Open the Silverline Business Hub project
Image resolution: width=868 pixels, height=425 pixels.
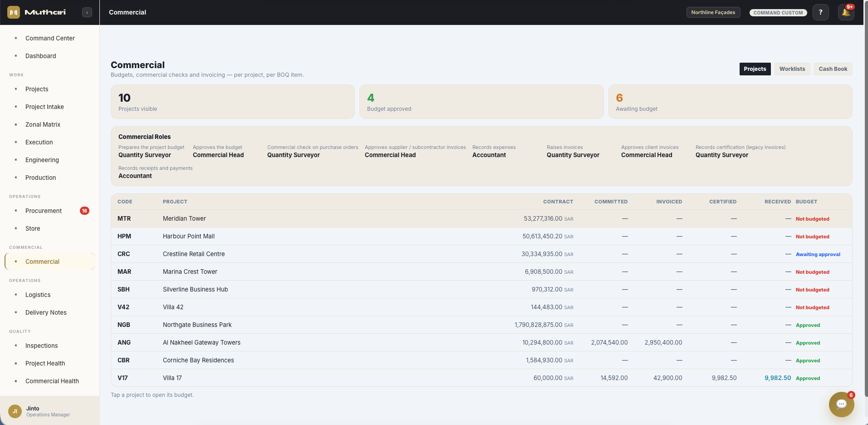[481, 289]
